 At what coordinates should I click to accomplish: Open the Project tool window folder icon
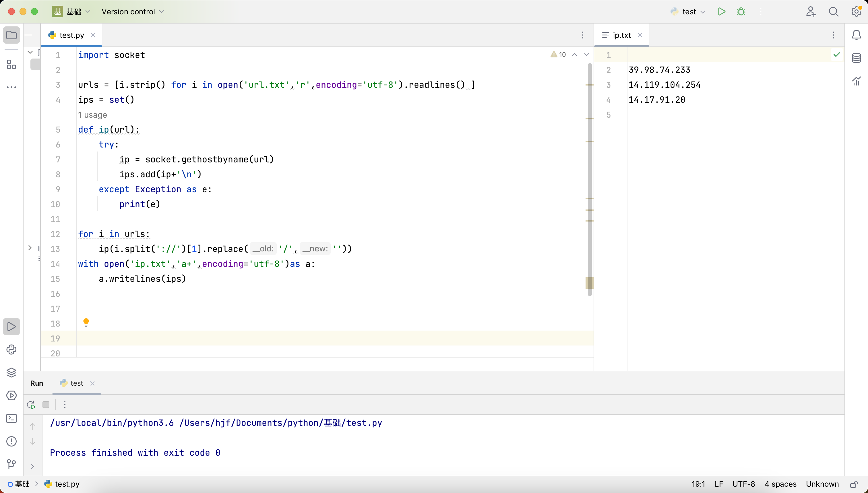pyautogui.click(x=11, y=35)
